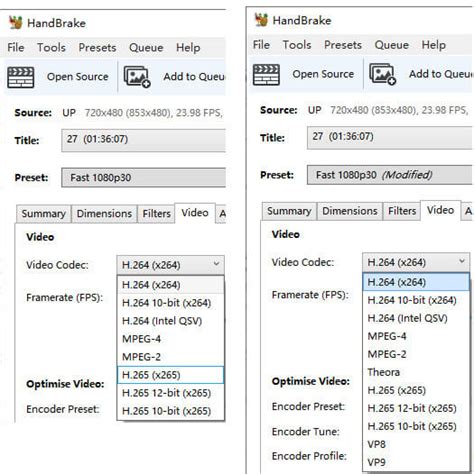Switch to Filters tab in right window

(x=402, y=211)
